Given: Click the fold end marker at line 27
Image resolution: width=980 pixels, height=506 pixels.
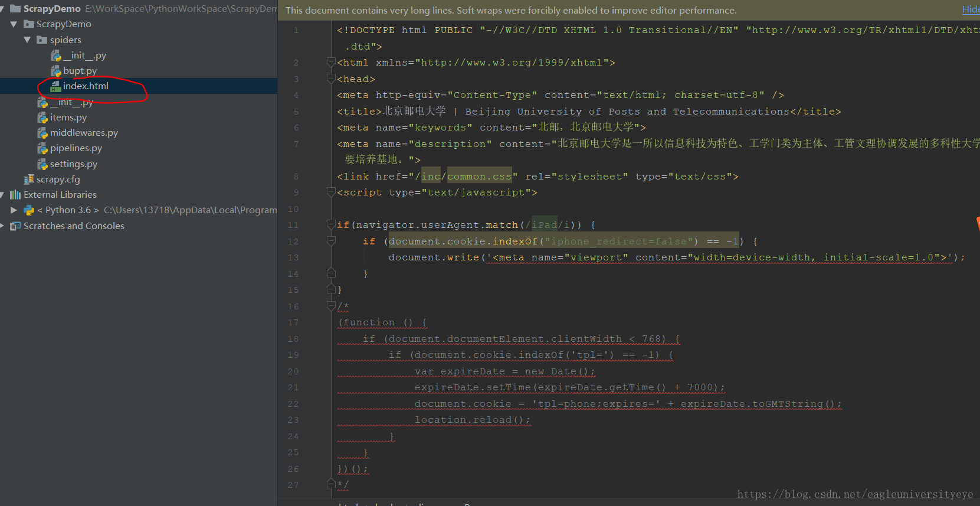Looking at the screenshot, I should [331, 484].
